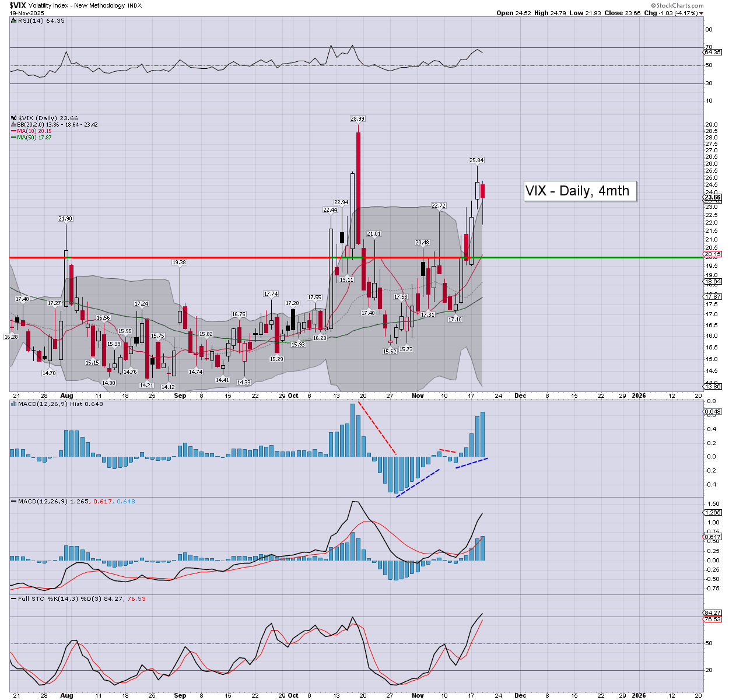
Task: Click the 28.99 peak price label
Action: pyautogui.click(x=358, y=119)
